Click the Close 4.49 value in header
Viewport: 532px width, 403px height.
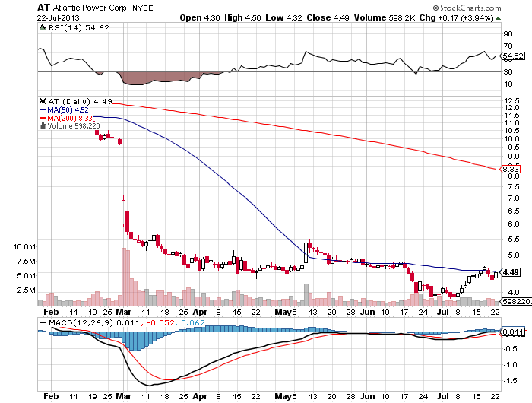point(328,17)
